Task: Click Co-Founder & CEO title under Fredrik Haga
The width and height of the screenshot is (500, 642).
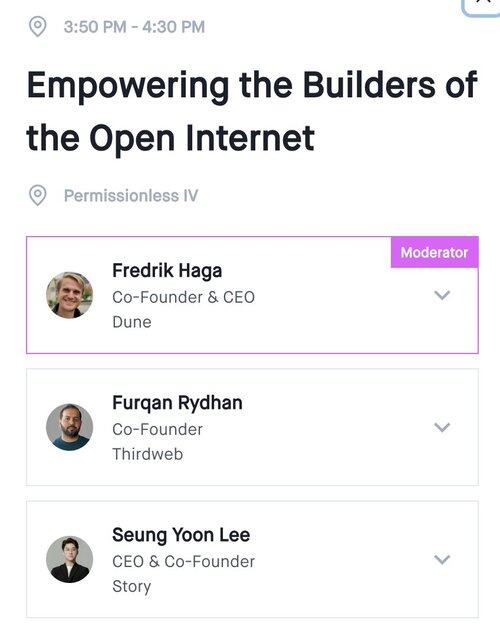Action: pos(183,297)
